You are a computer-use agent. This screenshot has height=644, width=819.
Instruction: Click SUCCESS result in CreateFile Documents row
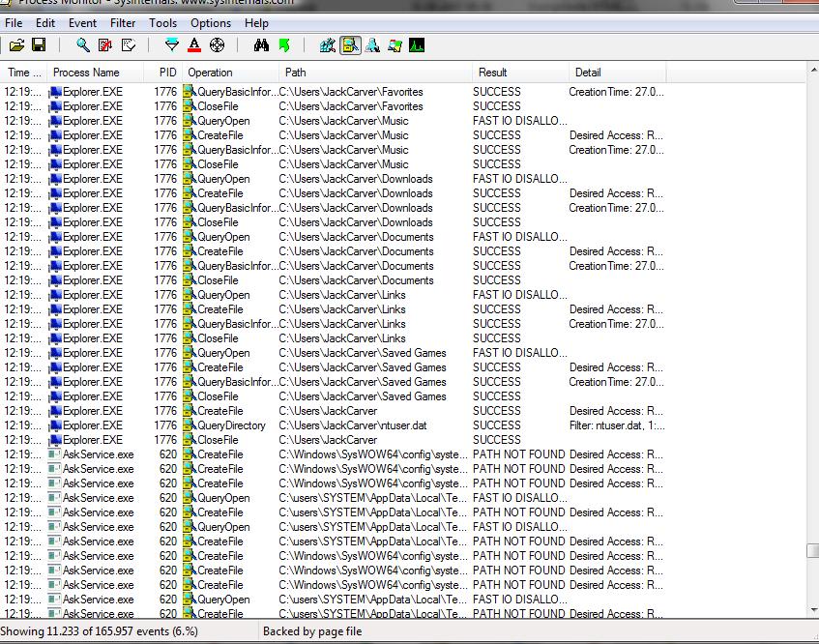(x=497, y=251)
